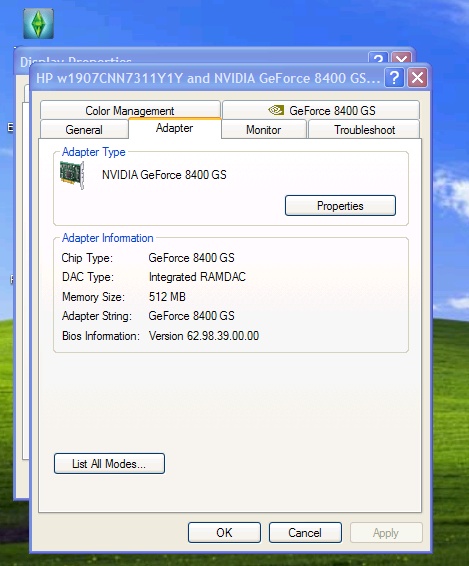The image size is (469, 566).
Task: Click the Chip Type label
Action: [87, 258]
